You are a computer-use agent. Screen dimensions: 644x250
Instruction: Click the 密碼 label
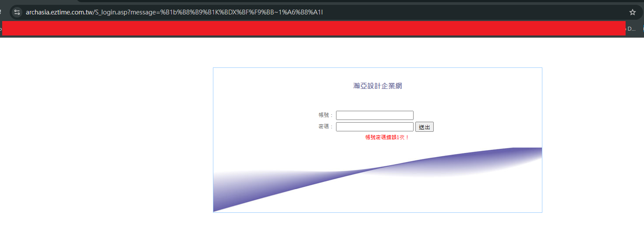tap(326, 127)
